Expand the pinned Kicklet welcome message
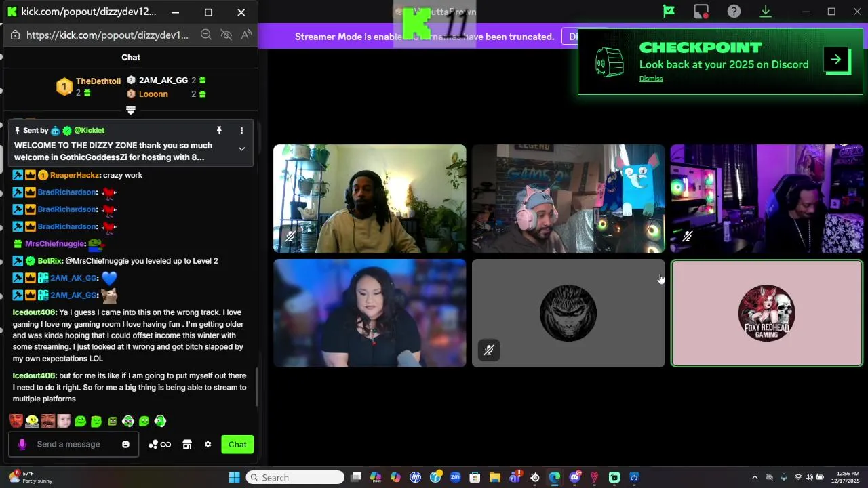Viewport: 868px width, 488px height. [x=241, y=149]
